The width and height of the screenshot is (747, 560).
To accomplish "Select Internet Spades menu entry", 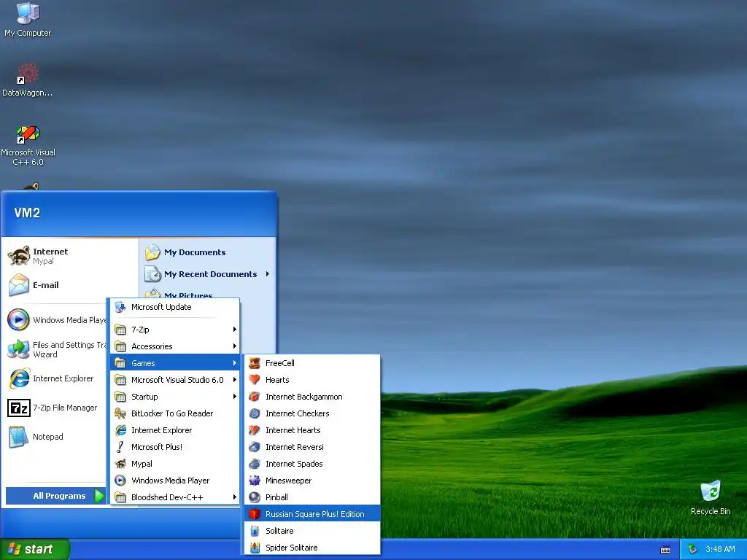I will pos(312,463).
